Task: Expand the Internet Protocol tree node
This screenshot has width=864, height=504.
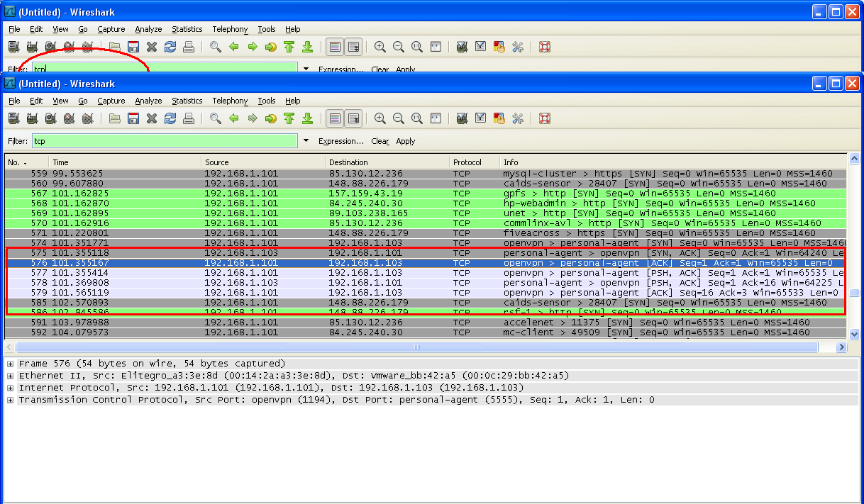Action: click(x=10, y=388)
